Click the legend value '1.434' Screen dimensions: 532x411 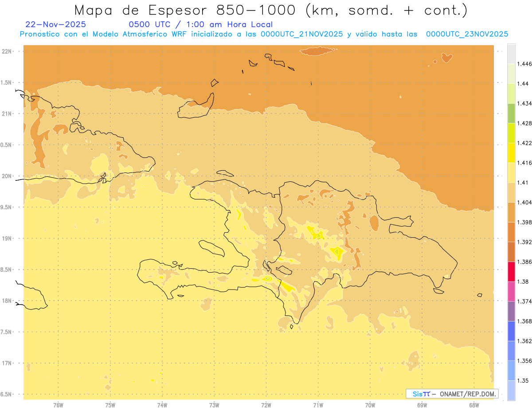click(525, 104)
